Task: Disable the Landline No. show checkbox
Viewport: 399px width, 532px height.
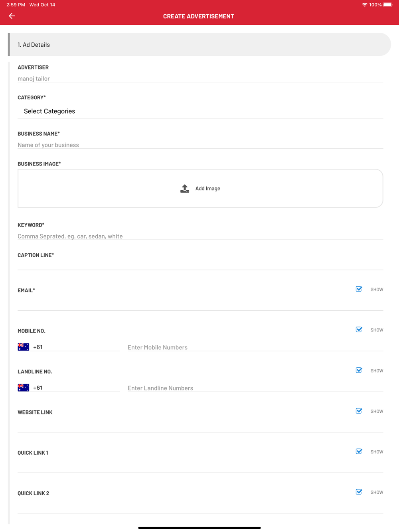Action: (x=359, y=370)
